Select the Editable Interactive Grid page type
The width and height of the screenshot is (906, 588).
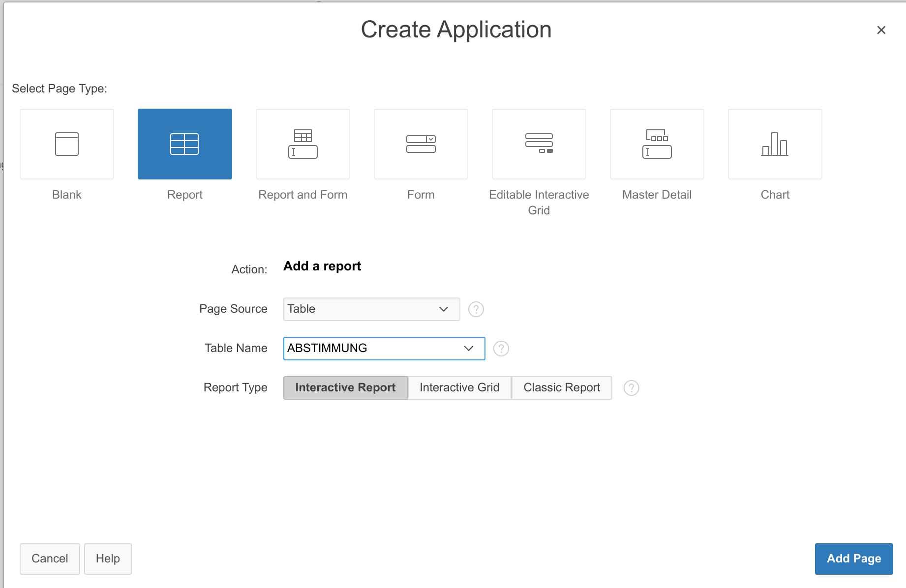539,144
